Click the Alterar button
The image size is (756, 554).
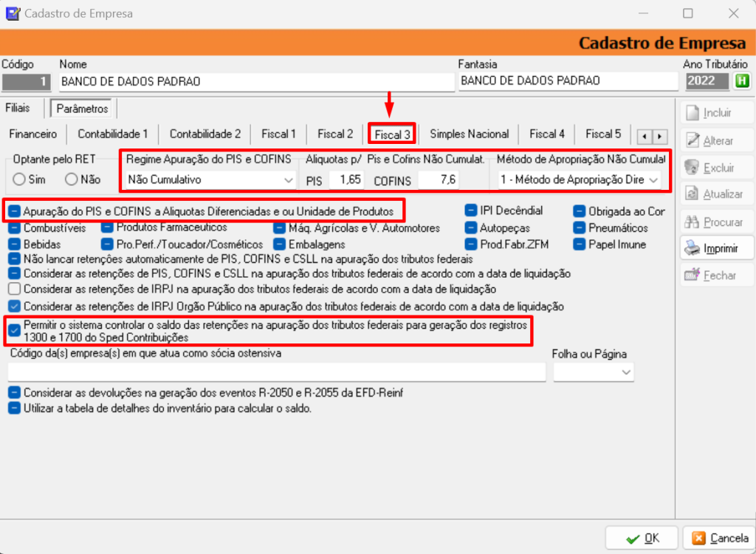coord(717,141)
